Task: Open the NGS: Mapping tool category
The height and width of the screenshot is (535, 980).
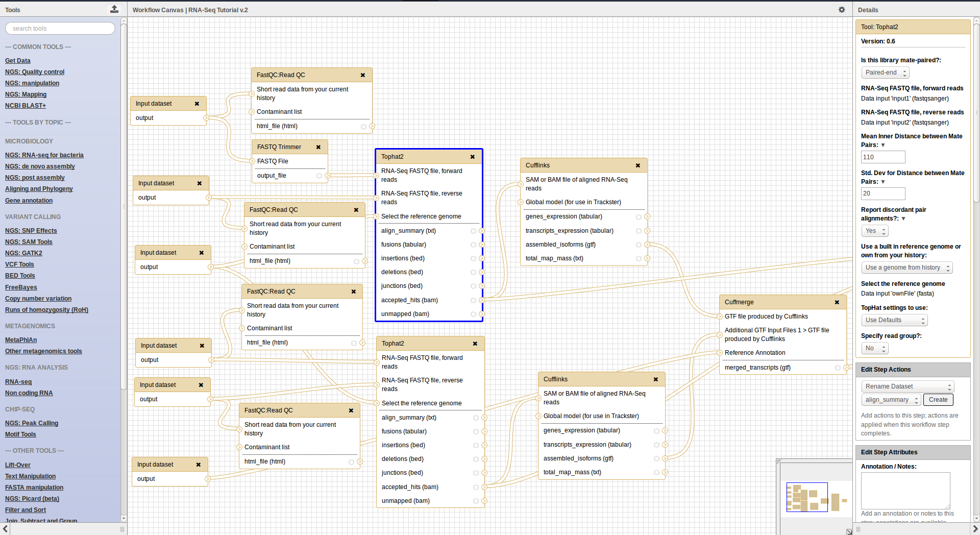Action: point(26,94)
